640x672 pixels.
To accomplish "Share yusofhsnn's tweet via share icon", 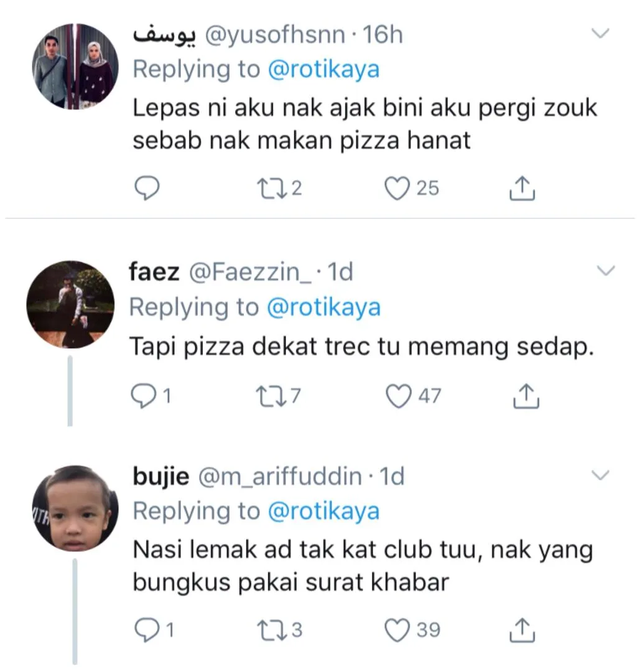I will 522,188.
